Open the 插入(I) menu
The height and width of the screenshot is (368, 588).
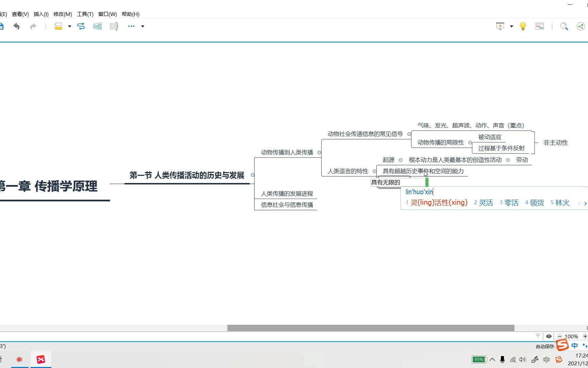[x=41, y=14]
